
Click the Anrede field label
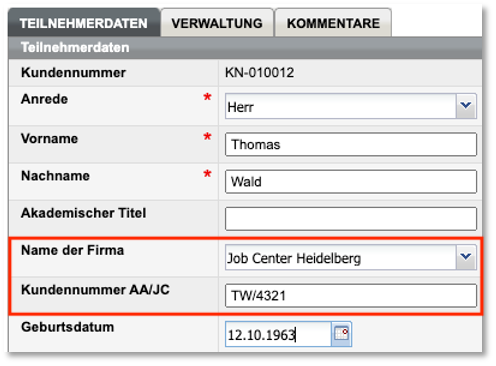point(44,99)
